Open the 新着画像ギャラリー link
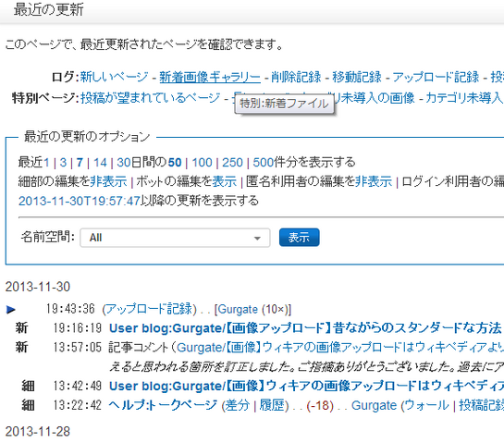 point(210,77)
